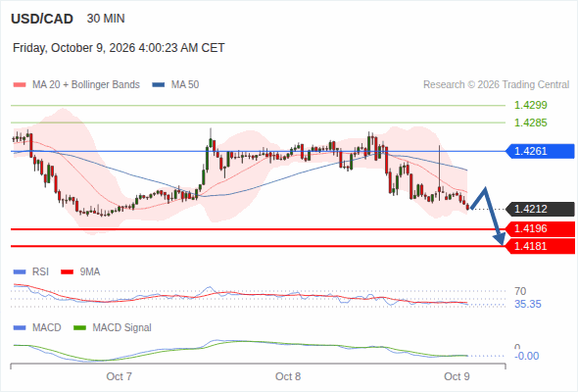Click the red 1.4196 support price tag
This screenshot has height=392, width=578.
tap(541, 228)
